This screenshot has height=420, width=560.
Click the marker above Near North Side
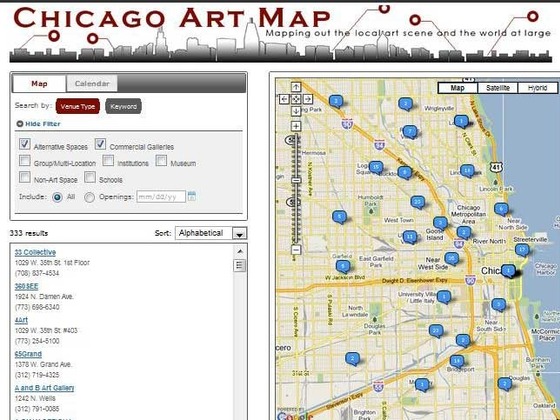click(x=501, y=209)
